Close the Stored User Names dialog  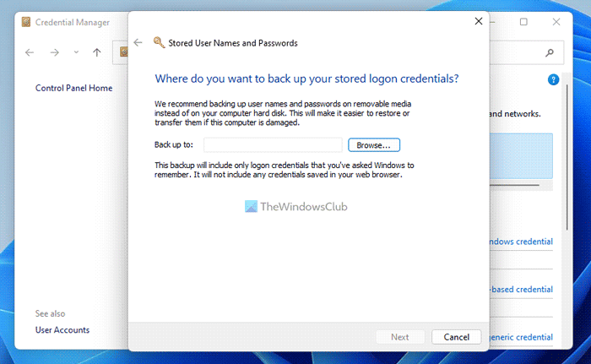point(479,21)
